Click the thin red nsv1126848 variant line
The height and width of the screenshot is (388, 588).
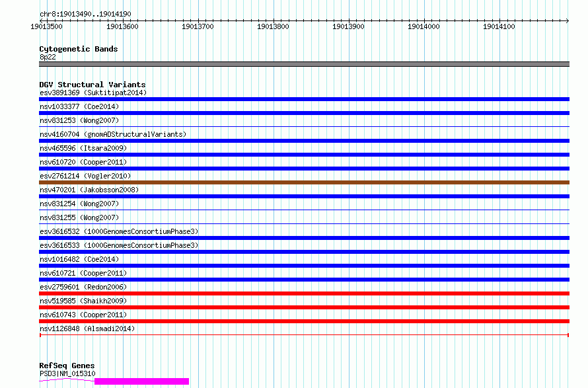[304, 334]
